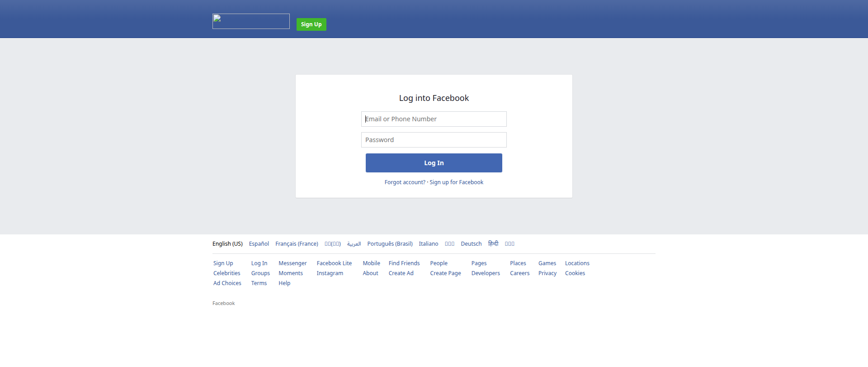Focus the Email or Phone Number field
868x367 pixels.
tap(434, 119)
